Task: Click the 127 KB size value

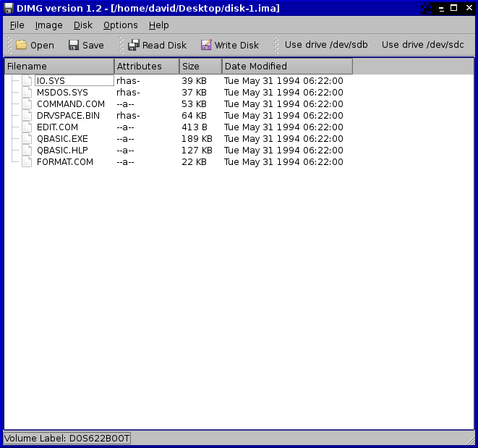Action: [x=197, y=151]
